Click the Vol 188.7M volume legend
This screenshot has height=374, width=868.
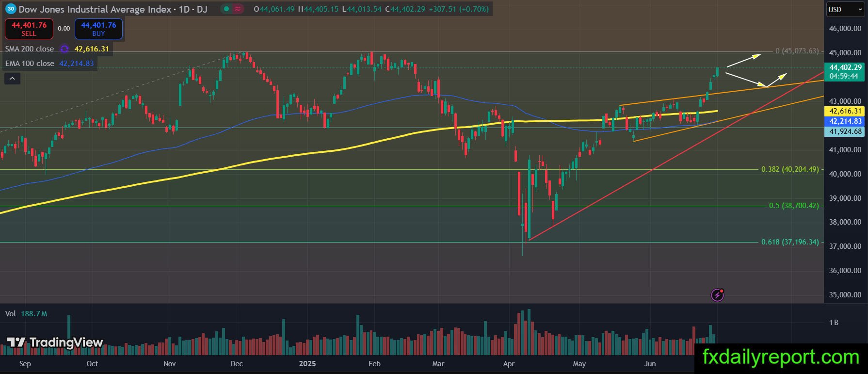pos(26,314)
